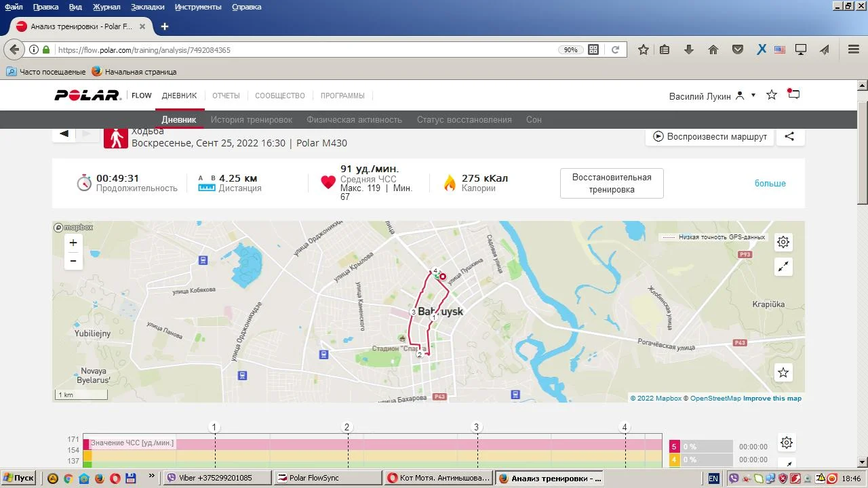Image resolution: width=868 pixels, height=488 pixels.
Task: Open map settings gear icon
Action: 783,242
